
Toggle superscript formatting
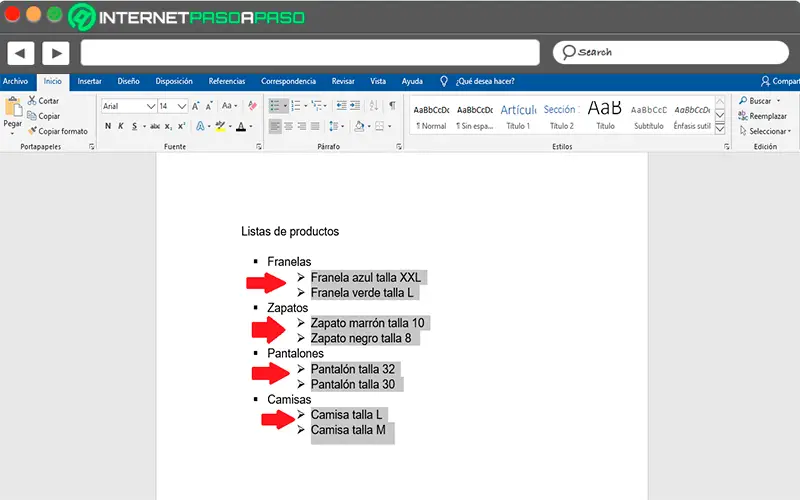click(181, 126)
